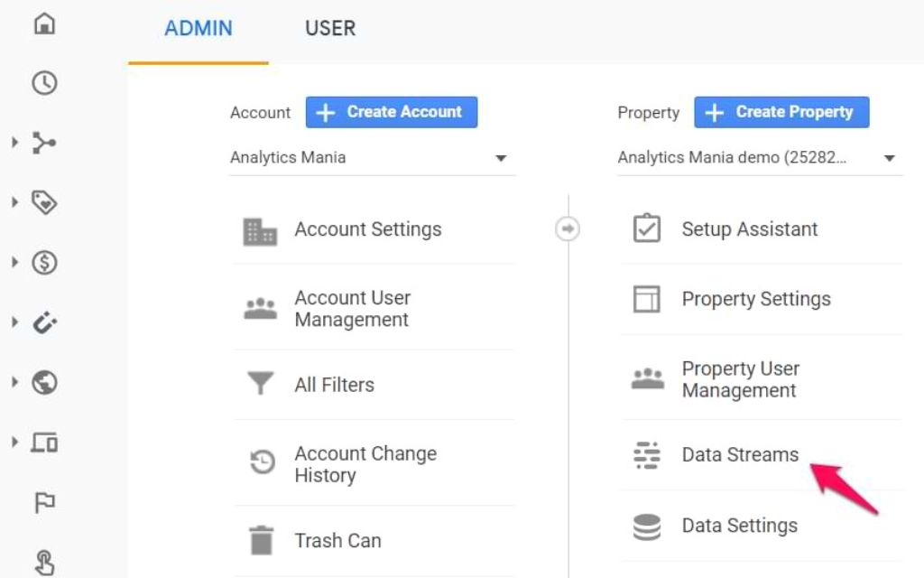Select the ADMIN tab

click(198, 28)
